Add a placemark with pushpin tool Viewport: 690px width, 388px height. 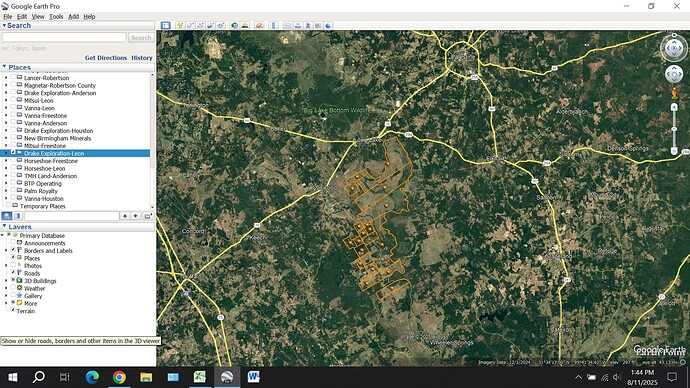click(180, 26)
